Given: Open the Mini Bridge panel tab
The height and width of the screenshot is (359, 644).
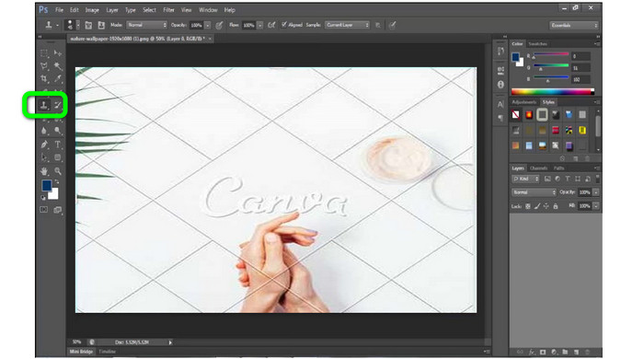Looking at the screenshot, I should point(81,352).
